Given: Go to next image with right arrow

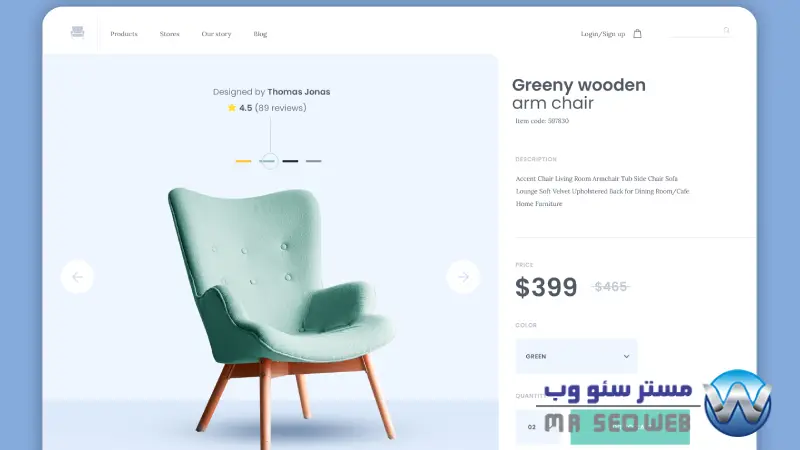Looking at the screenshot, I should coord(463,277).
